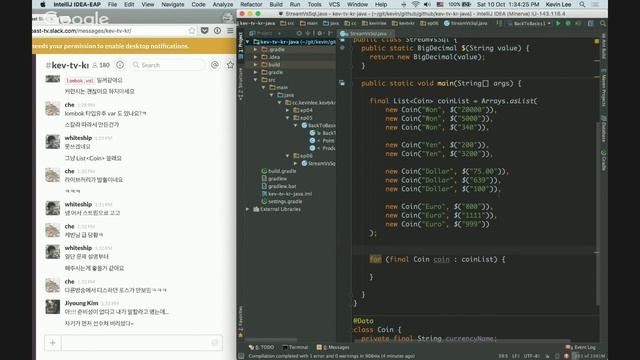Open the Refactor menu
This screenshot has height=360, width=640.
point(251,4)
